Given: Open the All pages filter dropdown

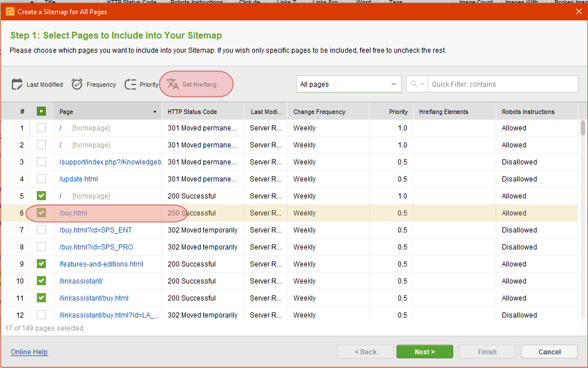Looking at the screenshot, I should [348, 84].
